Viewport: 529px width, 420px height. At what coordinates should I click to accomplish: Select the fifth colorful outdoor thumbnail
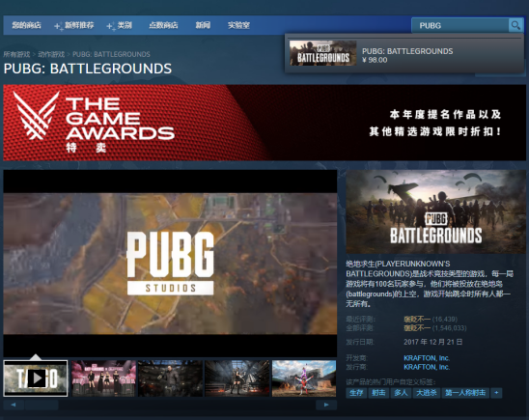coord(304,378)
